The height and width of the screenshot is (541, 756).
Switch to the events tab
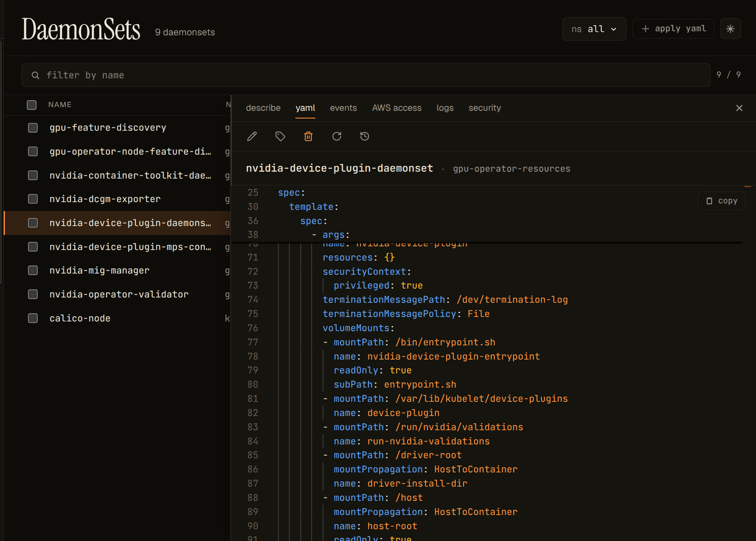point(343,108)
